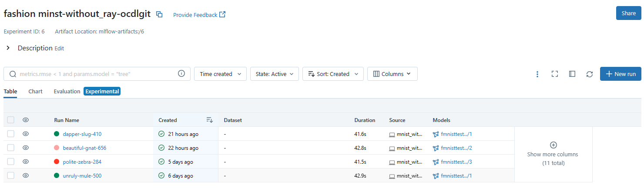Open the State: Active filter dropdown
The image size is (644, 188).
pos(274,74)
